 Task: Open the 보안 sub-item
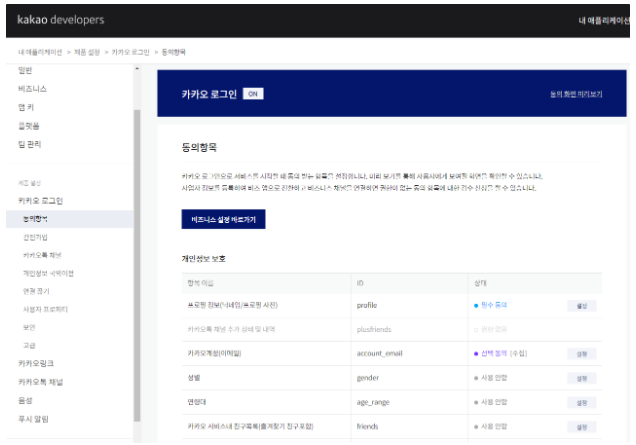coord(29,327)
